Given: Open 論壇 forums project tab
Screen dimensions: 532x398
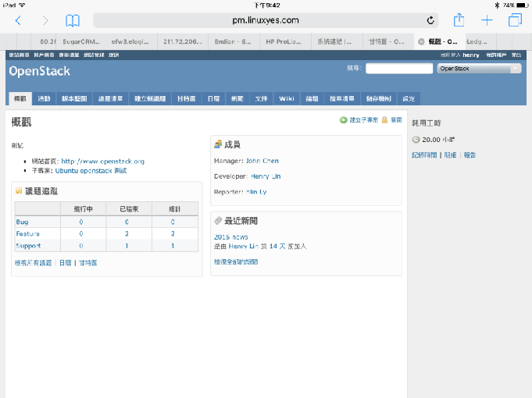Looking at the screenshot, I should click(312, 98).
